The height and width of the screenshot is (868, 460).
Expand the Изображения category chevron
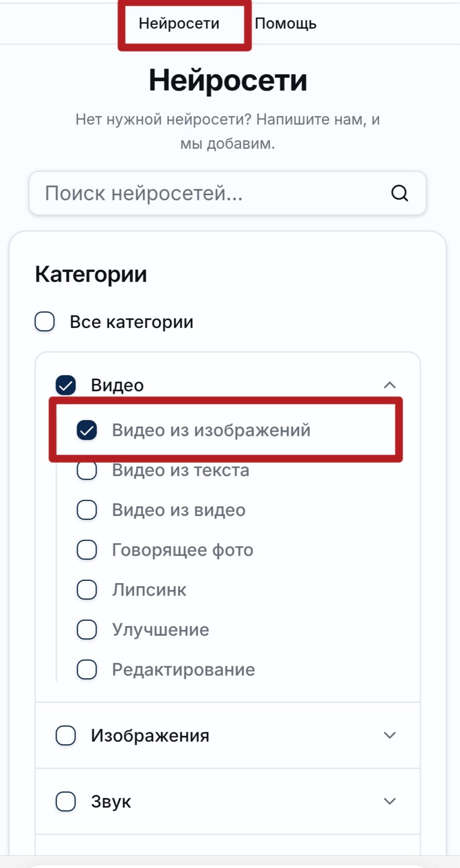click(x=389, y=735)
